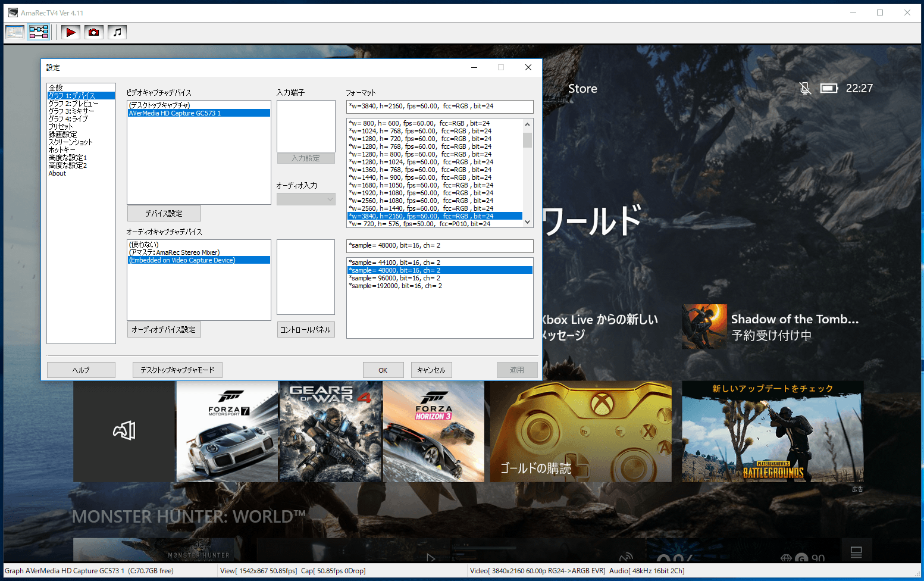Confirm settings with the OK button
This screenshot has width=924, height=581.
[383, 370]
